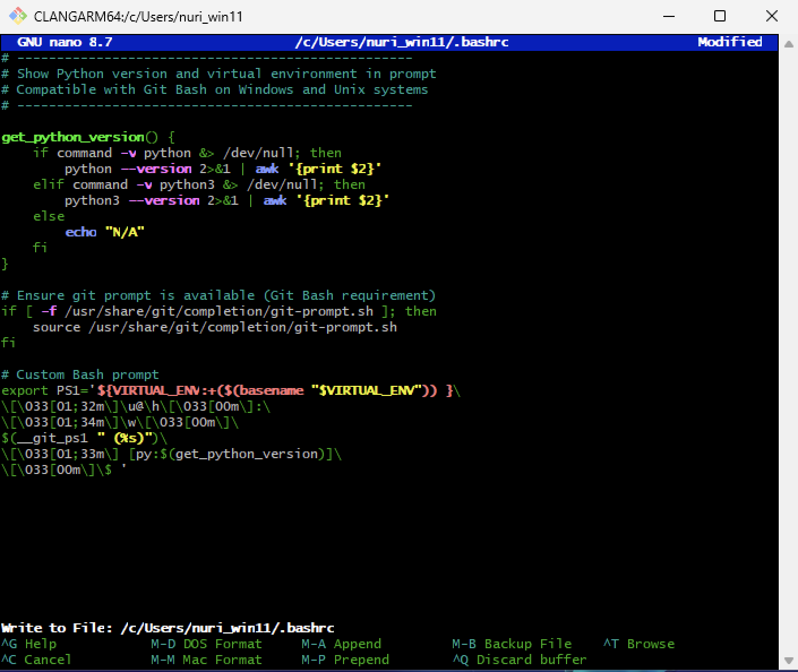Click the window title CLANGARM64 text

[x=138, y=16]
